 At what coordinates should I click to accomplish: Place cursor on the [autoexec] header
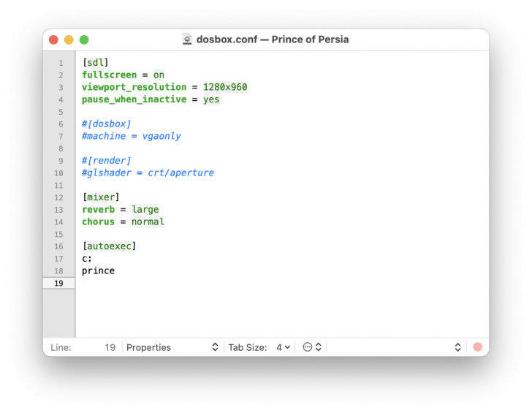coord(109,246)
